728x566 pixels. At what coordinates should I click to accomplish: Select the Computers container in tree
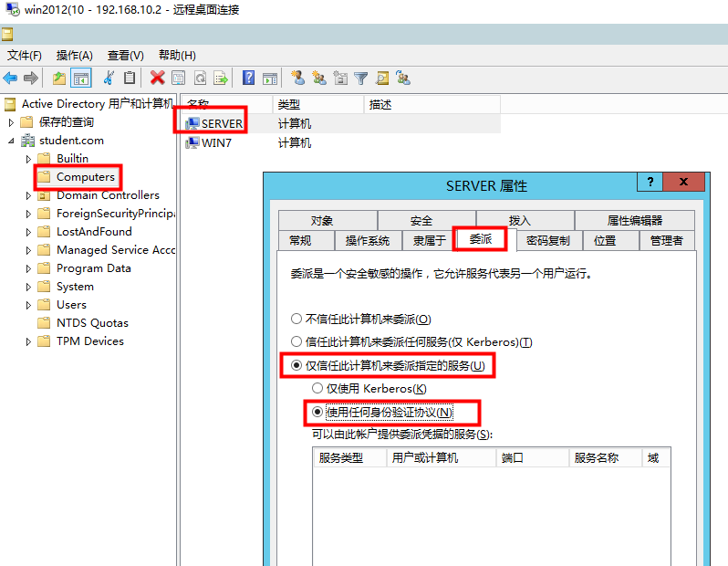(86, 177)
